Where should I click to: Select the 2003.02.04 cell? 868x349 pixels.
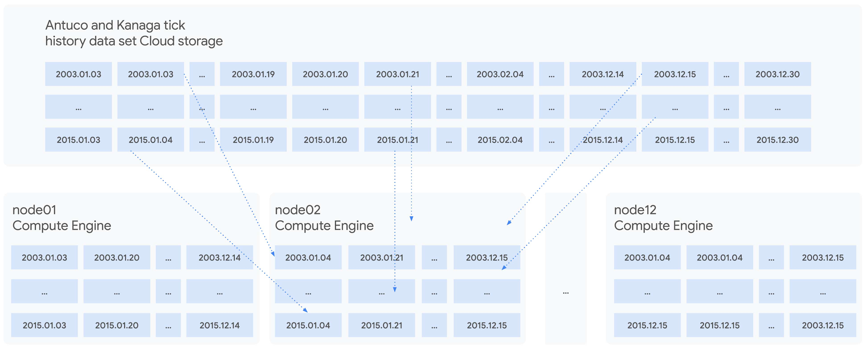(500, 74)
